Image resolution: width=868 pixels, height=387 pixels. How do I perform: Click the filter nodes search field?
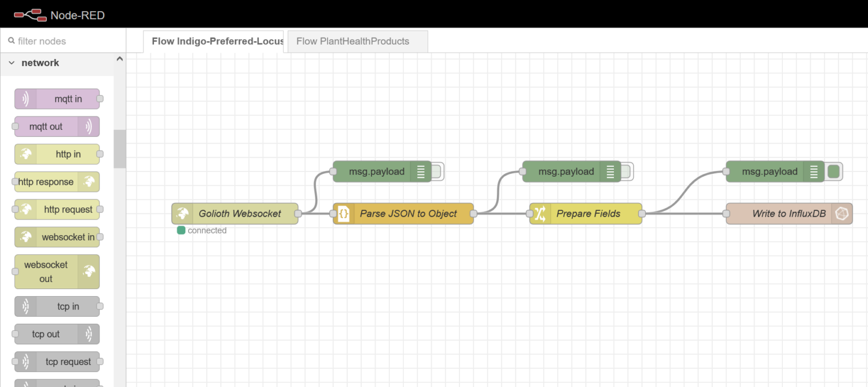click(x=62, y=41)
